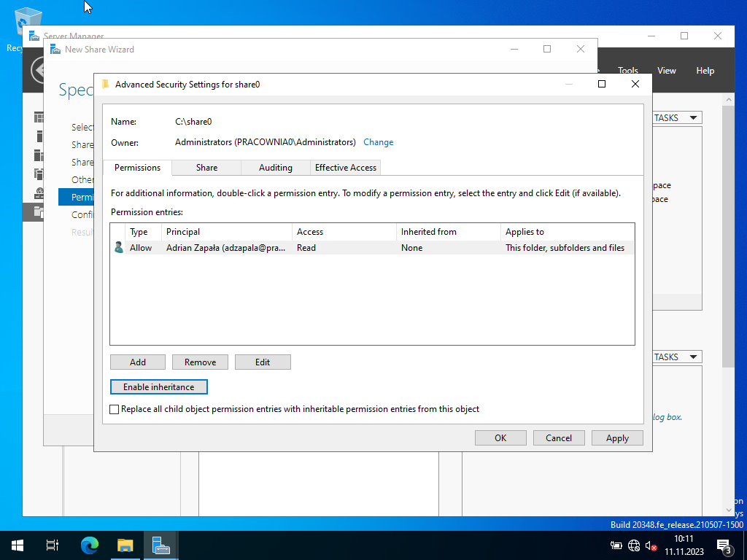The image size is (747, 560).
Task: Click the Change owner link
Action: pyautogui.click(x=378, y=142)
